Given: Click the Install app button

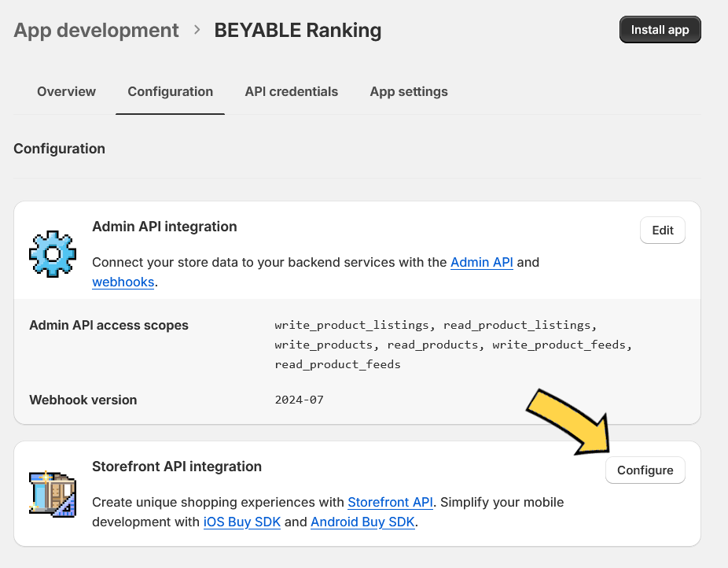Looking at the screenshot, I should (660, 30).
